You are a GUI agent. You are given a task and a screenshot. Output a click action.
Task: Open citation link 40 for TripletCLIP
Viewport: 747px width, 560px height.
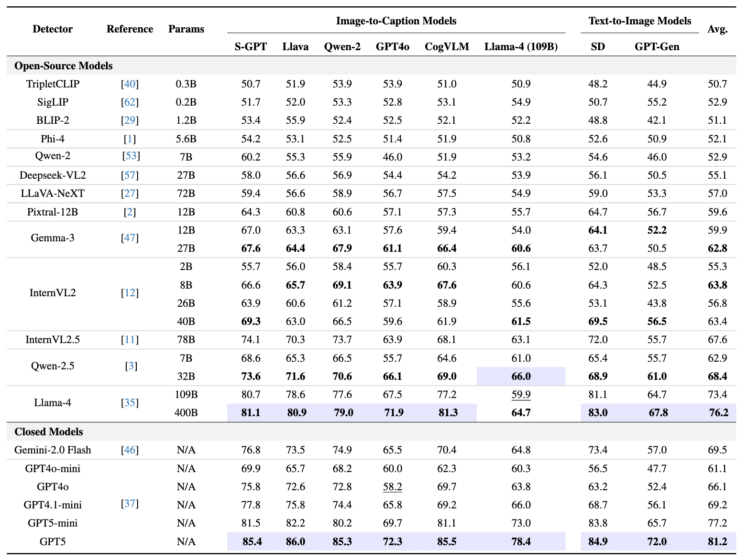pyautogui.click(x=130, y=84)
